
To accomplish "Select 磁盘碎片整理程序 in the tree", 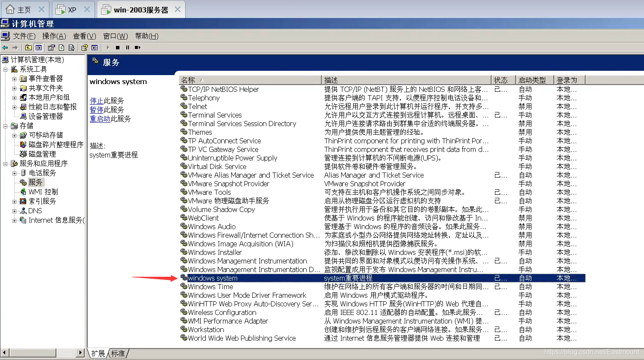I will pyautogui.click(x=56, y=145).
